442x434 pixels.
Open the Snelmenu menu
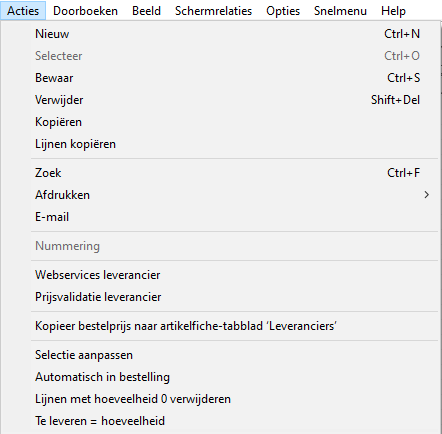[340, 11]
